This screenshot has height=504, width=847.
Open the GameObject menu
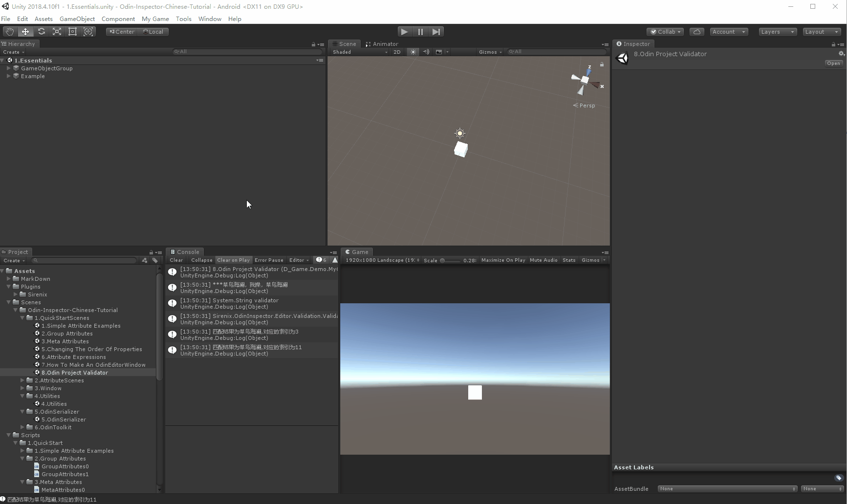click(x=77, y=19)
